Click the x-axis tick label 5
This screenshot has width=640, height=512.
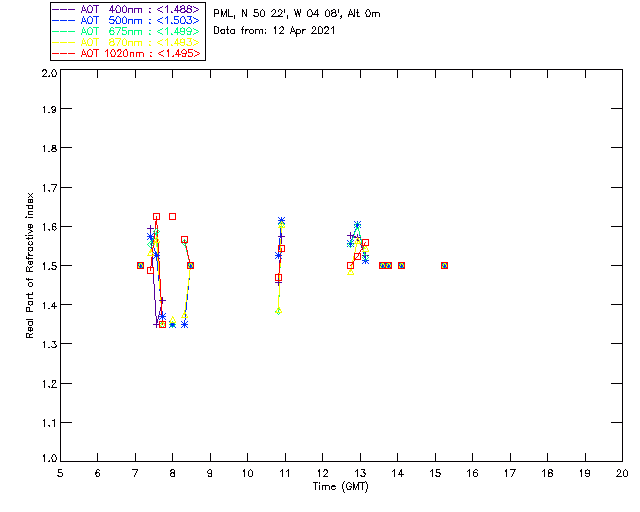coord(60,473)
